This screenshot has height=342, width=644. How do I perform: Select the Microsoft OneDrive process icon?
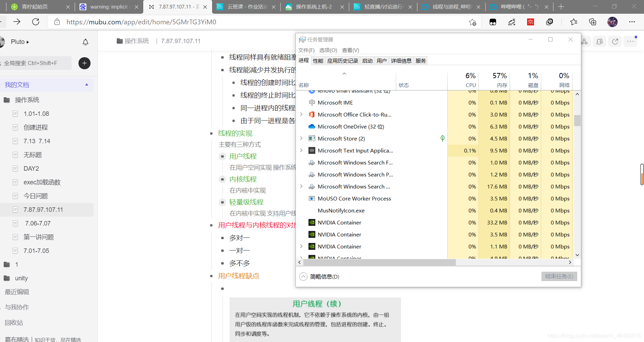tap(312, 126)
